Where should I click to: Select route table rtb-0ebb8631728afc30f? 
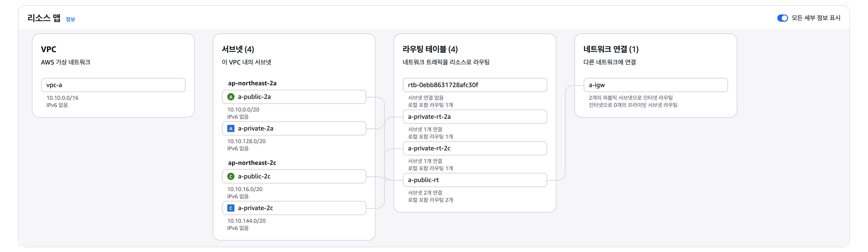pos(475,85)
